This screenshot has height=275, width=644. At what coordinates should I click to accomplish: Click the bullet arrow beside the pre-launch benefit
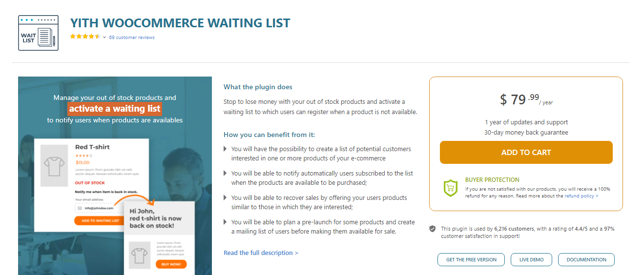(225, 222)
